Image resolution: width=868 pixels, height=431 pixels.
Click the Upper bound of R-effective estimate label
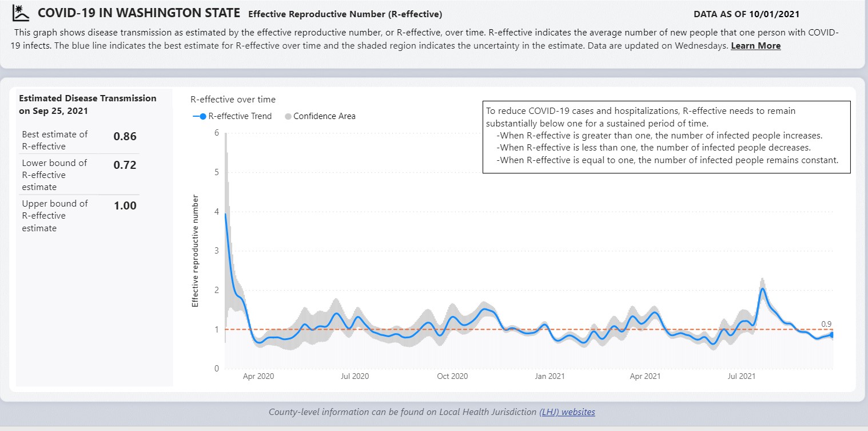point(55,216)
